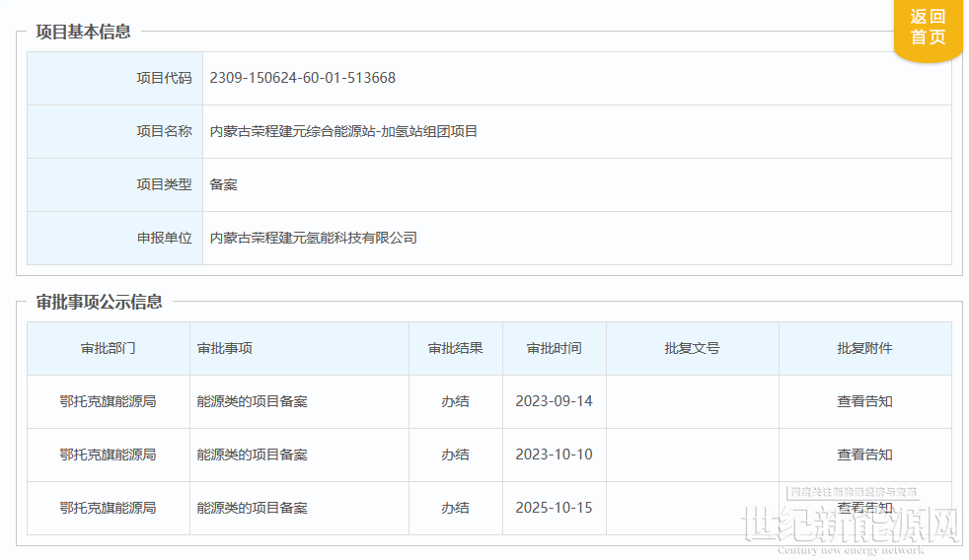
Task: Click the 审批时间 column header
Action: tap(554, 348)
